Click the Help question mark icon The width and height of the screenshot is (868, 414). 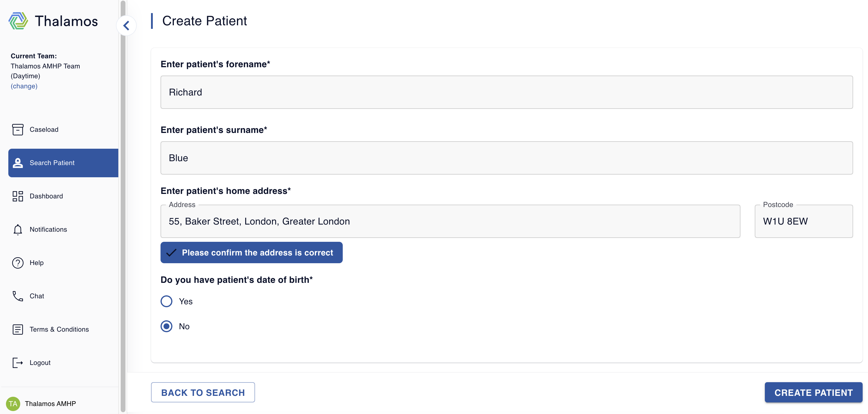[18, 263]
